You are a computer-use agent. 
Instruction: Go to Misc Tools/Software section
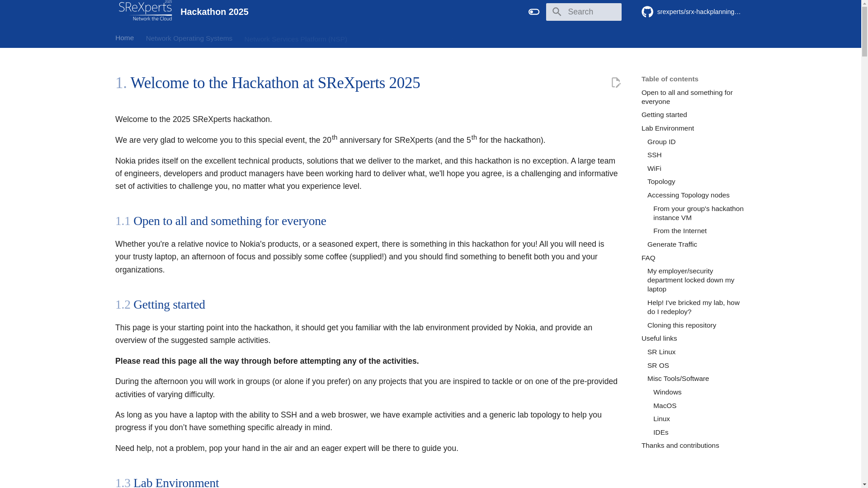[678, 379]
